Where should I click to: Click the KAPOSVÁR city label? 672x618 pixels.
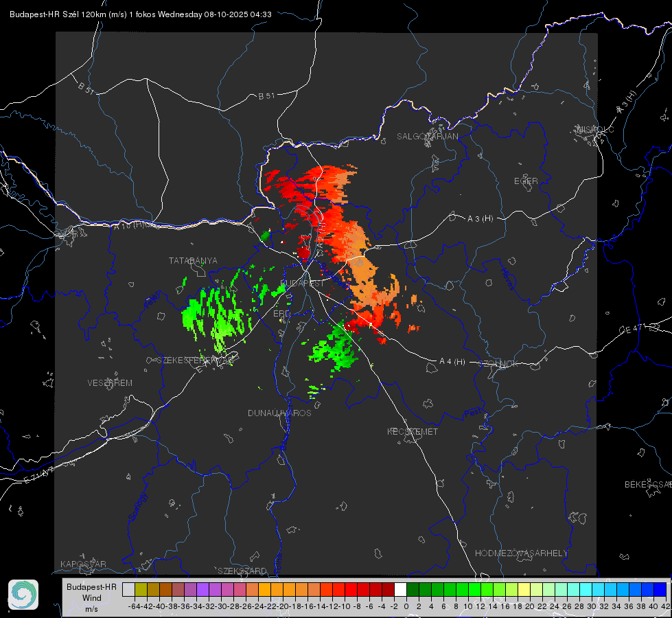(x=83, y=564)
